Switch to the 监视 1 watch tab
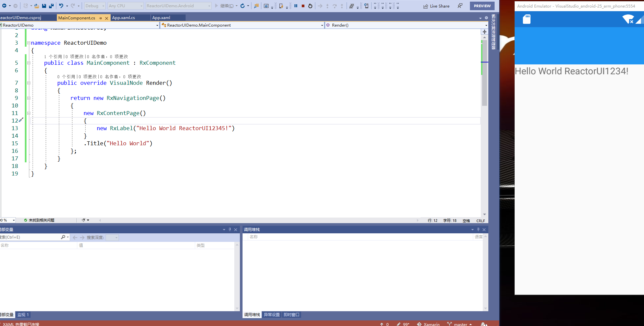The height and width of the screenshot is (326, 644). pos(23,314)
